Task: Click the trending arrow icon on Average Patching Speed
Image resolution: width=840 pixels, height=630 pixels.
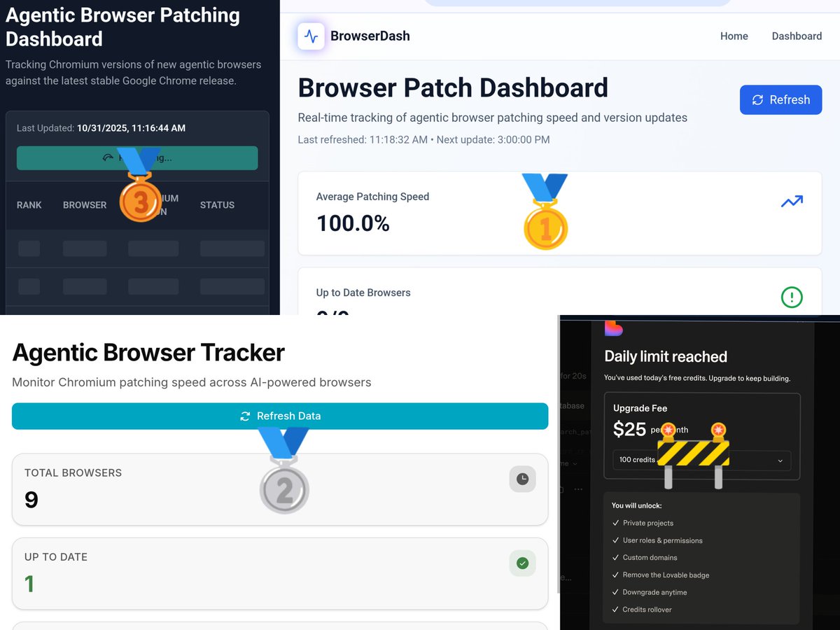Action: pos(792,202)
